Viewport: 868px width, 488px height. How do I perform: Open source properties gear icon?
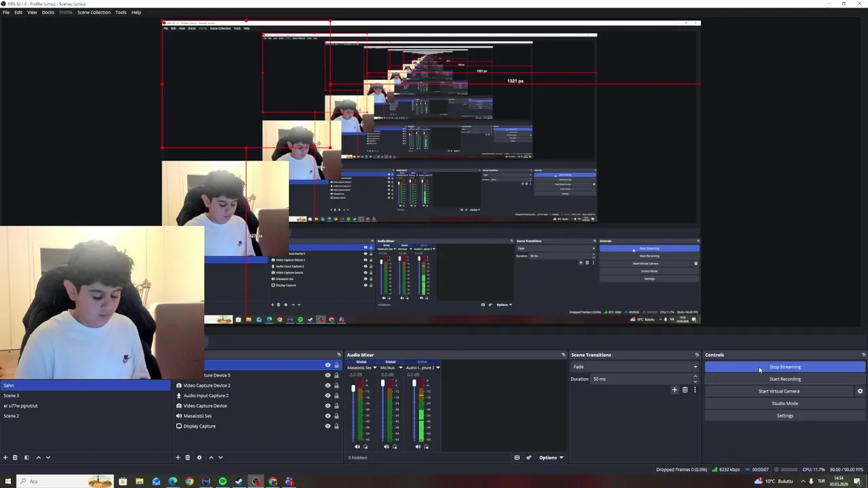point(199,457)
